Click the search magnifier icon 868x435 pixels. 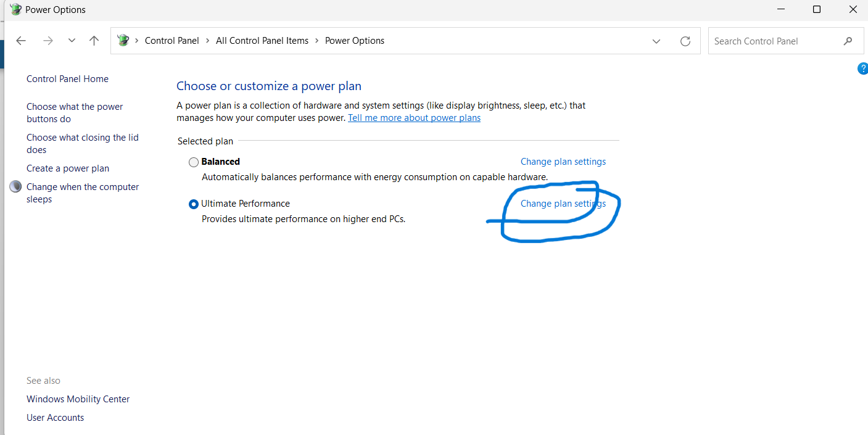pos(848,41)
